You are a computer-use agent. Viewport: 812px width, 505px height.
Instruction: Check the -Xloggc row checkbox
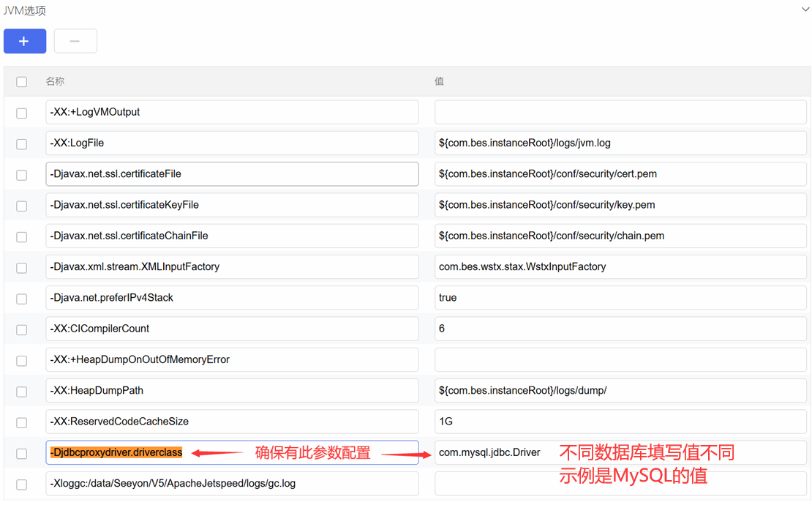pyautogui.click(x=22, y=485)
